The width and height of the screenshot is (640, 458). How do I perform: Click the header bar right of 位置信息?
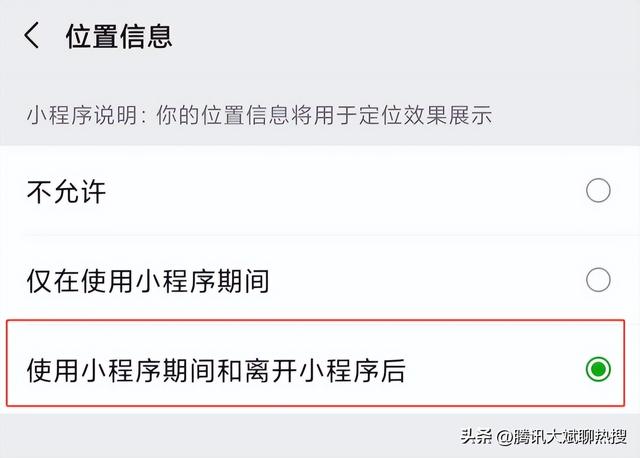[x=420, y=37]
